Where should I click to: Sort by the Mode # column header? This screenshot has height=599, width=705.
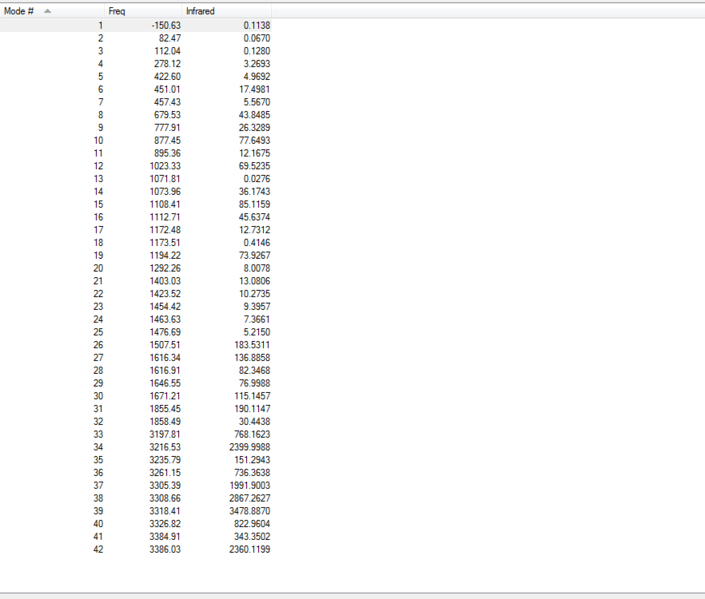point(52,11)
